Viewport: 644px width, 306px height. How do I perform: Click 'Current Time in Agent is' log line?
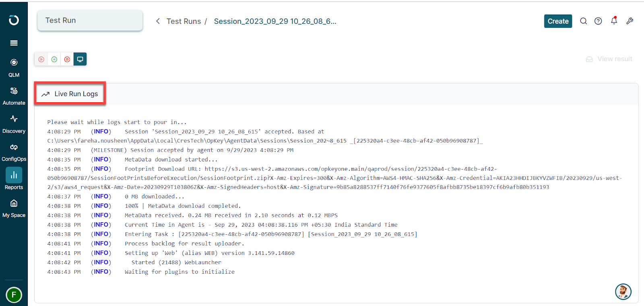(x=261, y=225)
